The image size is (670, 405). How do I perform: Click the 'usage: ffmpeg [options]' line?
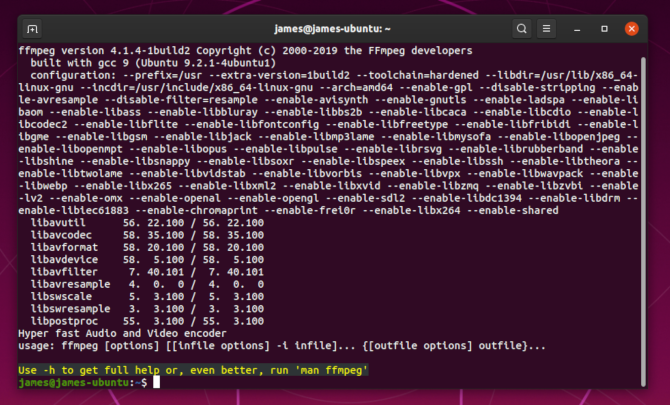click(280, 346)
